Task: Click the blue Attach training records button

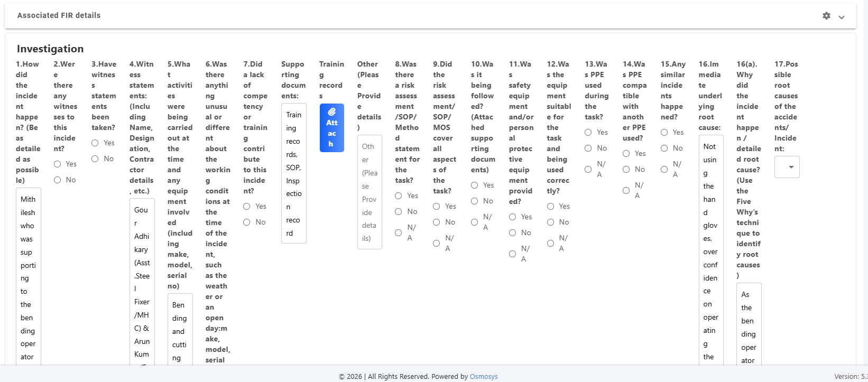Action: tap(331, 128)
